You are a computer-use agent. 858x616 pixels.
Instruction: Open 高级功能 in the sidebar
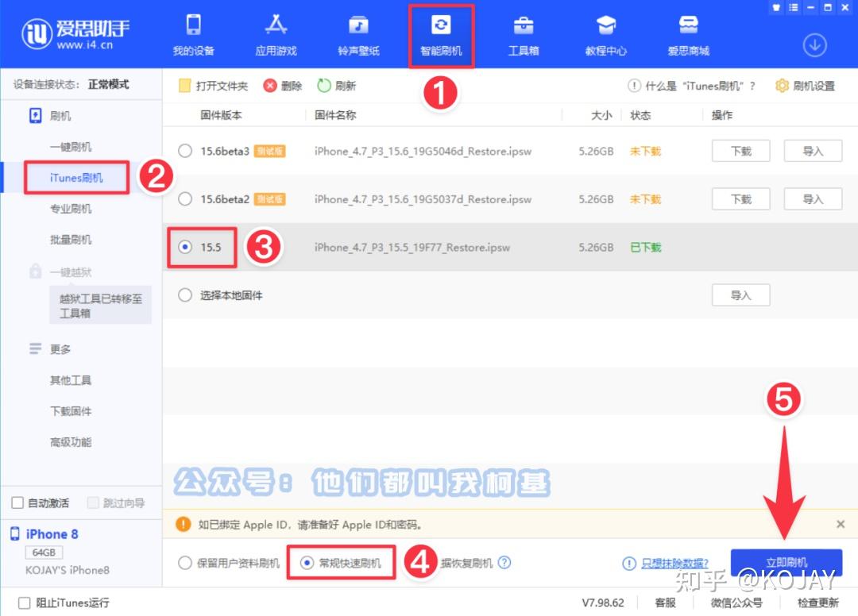(x=71, y=442)
